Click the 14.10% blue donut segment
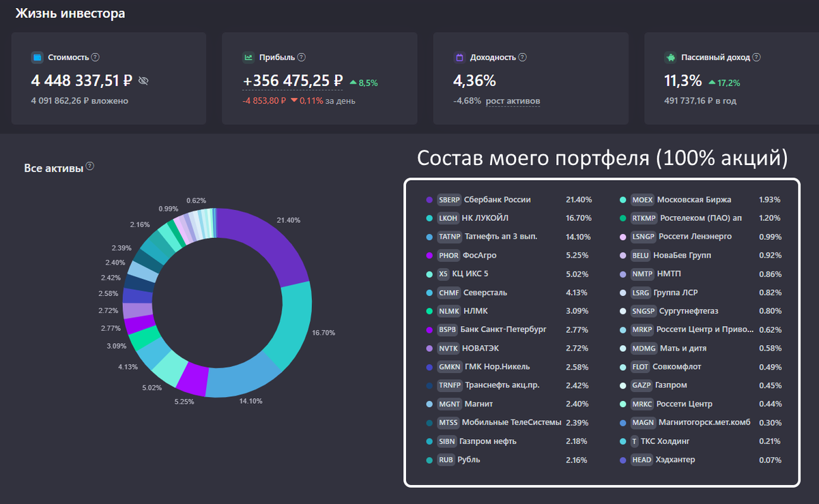The width and height of the screenshot is (819, 504). pyautogui.click(x=242, y=379)
